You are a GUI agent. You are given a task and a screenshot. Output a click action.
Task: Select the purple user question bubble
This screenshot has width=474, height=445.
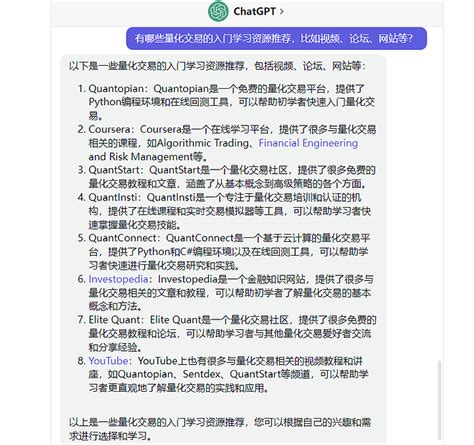pos(276,39)
